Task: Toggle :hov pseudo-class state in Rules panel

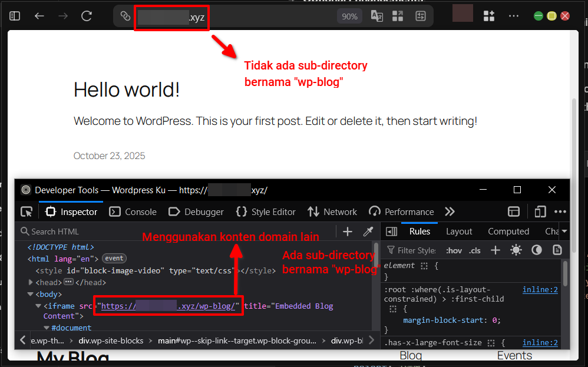Action: click(x=454, y=250)
